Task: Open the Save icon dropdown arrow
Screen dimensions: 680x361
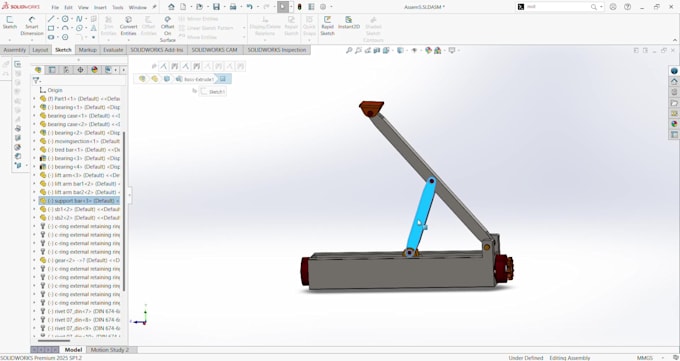Action: click(224, 7)
